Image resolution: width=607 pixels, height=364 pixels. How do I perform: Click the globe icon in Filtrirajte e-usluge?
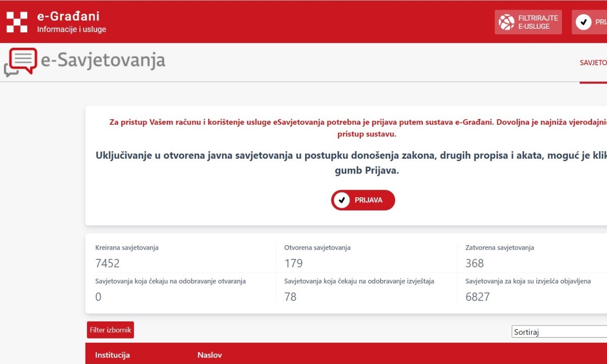tap(506, 22)
